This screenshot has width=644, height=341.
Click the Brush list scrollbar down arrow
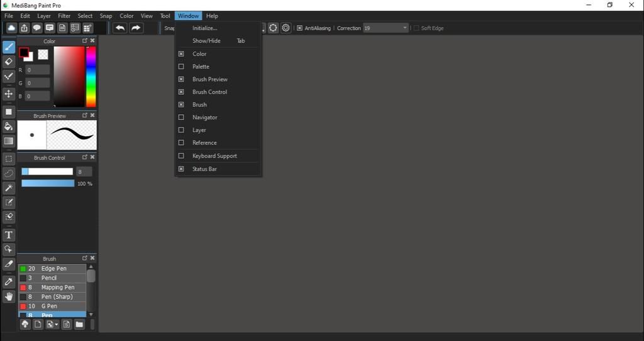tap(91, 315)
